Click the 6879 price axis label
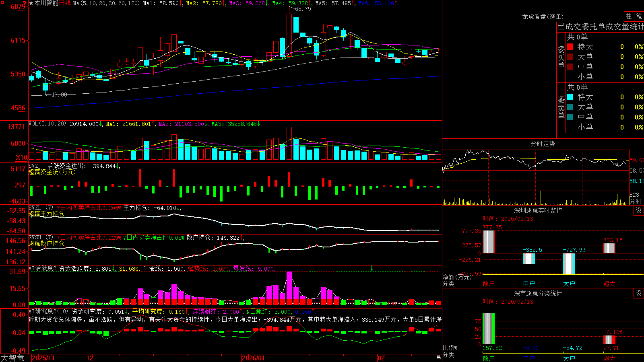This screenshot has width=644, height=362. 18,6
